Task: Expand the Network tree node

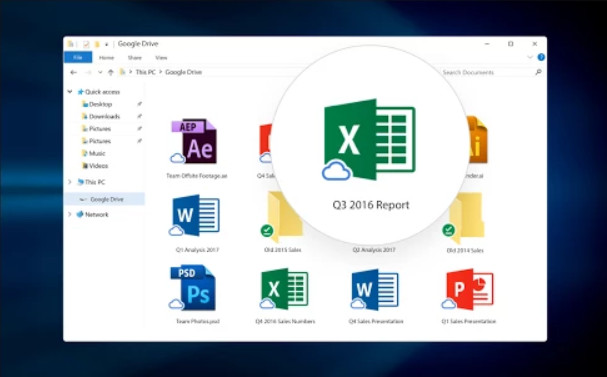Action: [70, 214]
